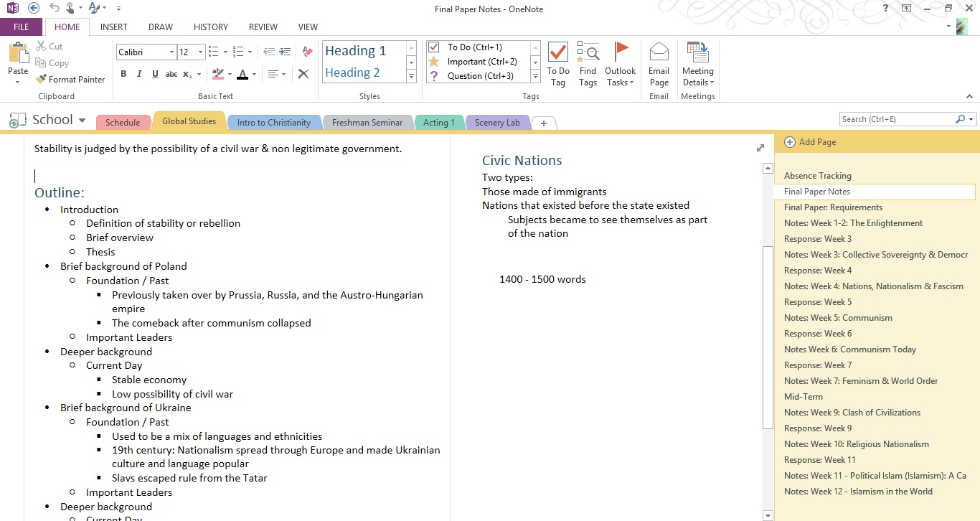Click the Copy button
Screen dimensions: 980x521
[x=52, y=62]
